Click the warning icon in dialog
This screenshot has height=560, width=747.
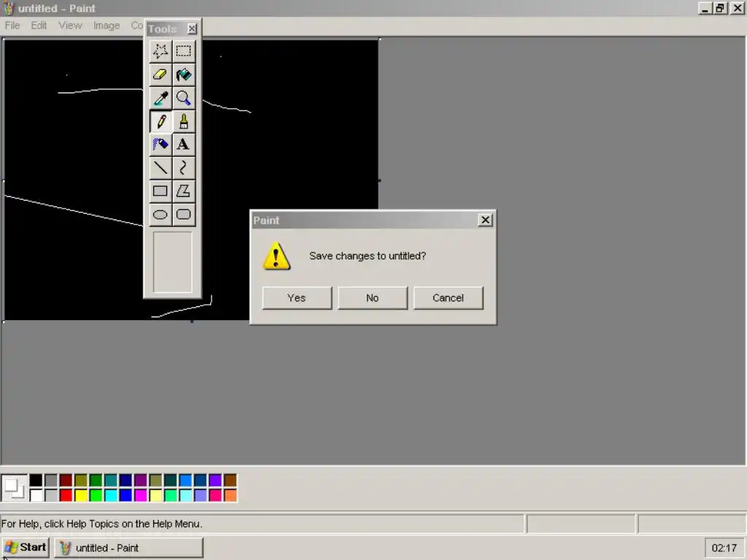[276, 256]
